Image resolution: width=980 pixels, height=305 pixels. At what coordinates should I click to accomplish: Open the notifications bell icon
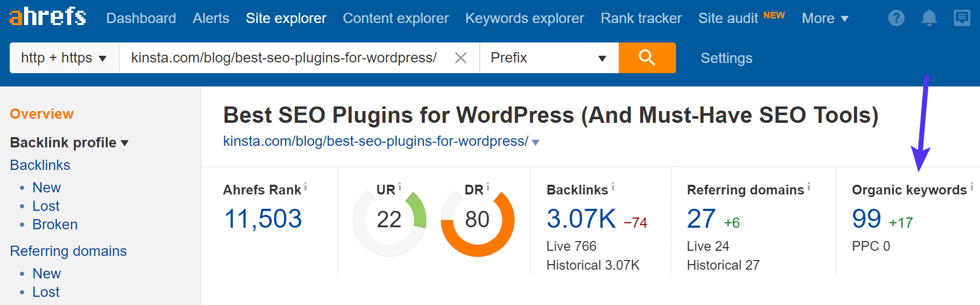click(x=929, y=18)
